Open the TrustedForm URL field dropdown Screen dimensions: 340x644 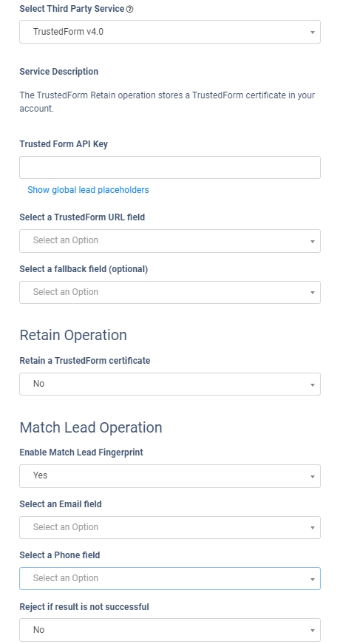(169, 241)
